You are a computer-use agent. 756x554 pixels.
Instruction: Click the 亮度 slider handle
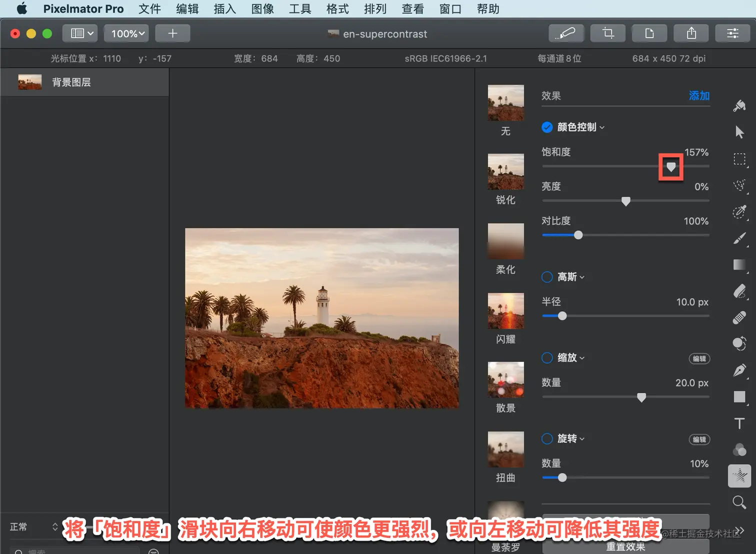click(x=625, y=201)
